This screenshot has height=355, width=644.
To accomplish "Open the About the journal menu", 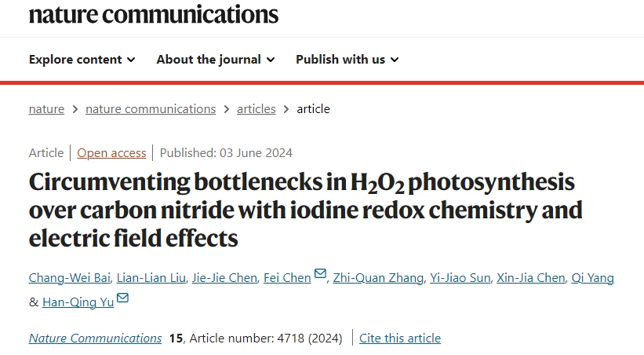I will (x=216, y=60).
